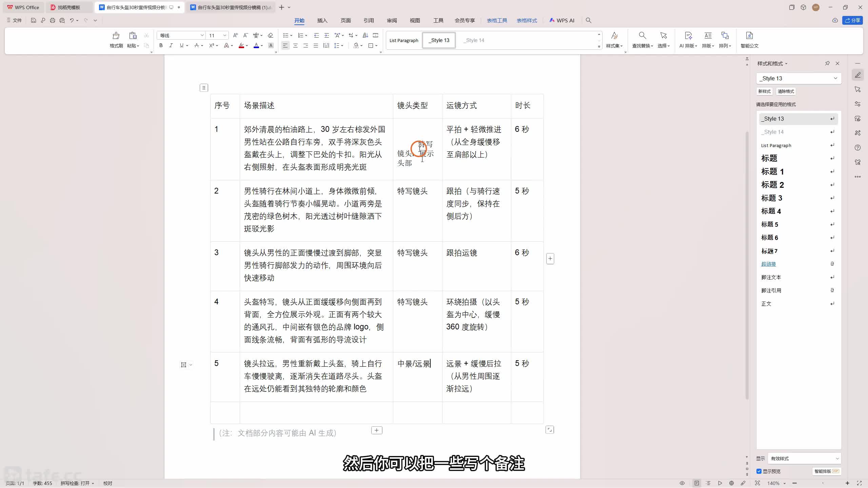Click the 超链接 style link
This screenshot has width=868, height=488.
click(x=768, y=264)
